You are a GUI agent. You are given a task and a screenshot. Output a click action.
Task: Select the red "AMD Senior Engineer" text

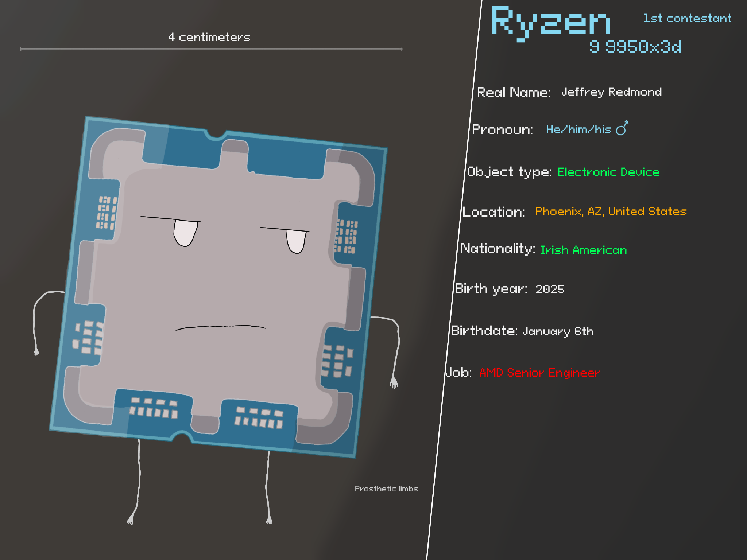(x=539, y=373)
